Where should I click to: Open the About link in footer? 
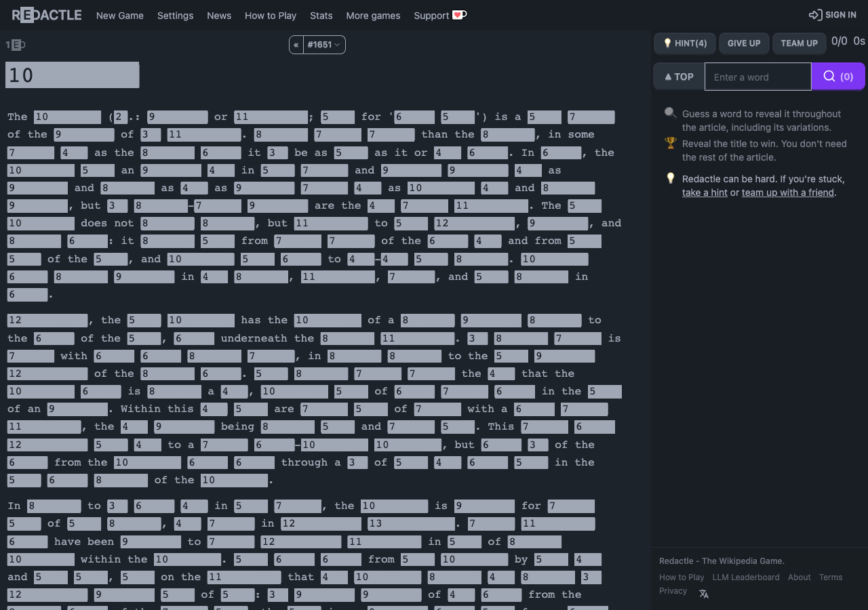pyautogui.click(x=800, y=577)
